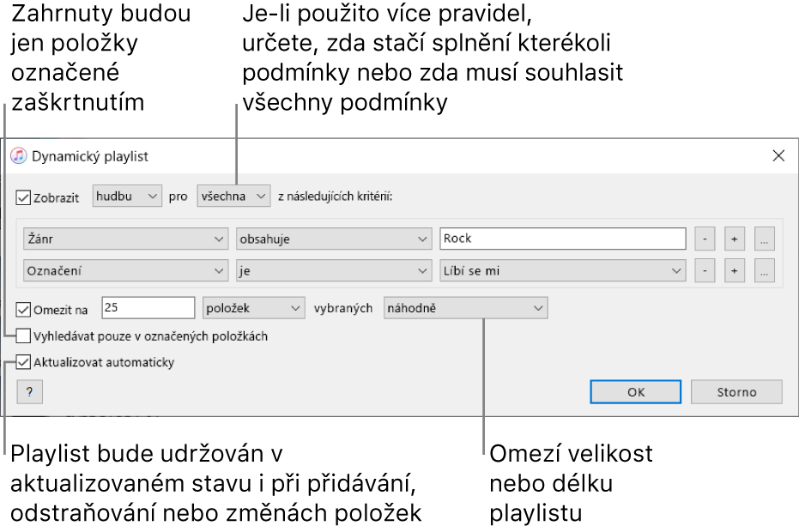
Task: Close the Dynamický playlist dialog
Action: coord(778,156)
